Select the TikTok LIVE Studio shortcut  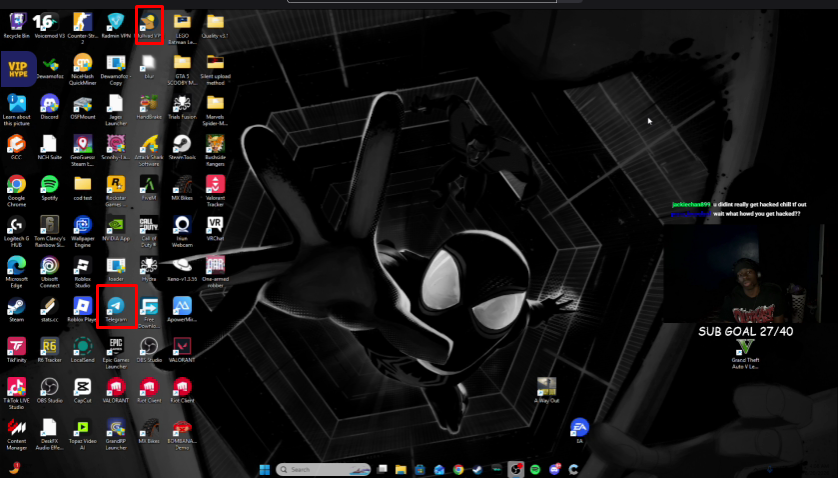pos(17,394)
